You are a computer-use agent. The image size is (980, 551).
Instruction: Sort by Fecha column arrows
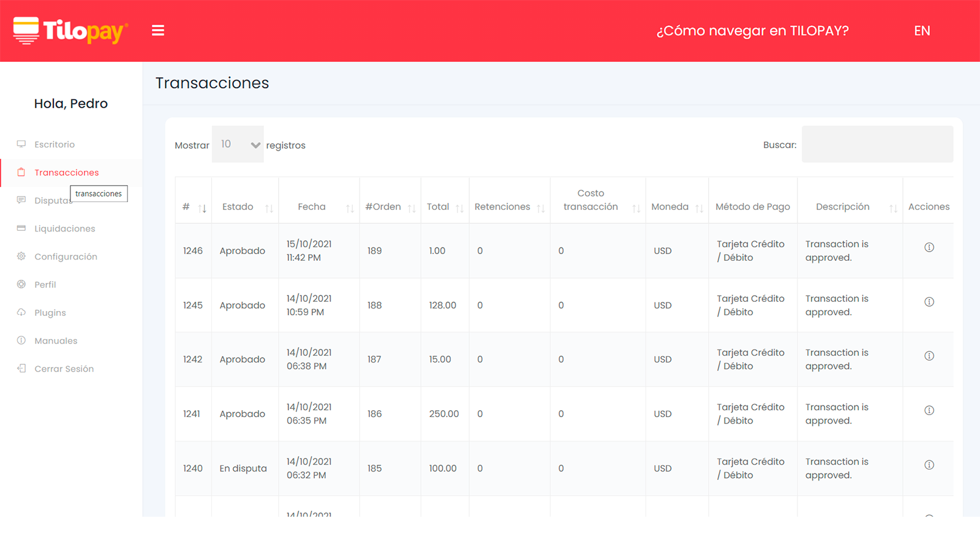point(350,209)
